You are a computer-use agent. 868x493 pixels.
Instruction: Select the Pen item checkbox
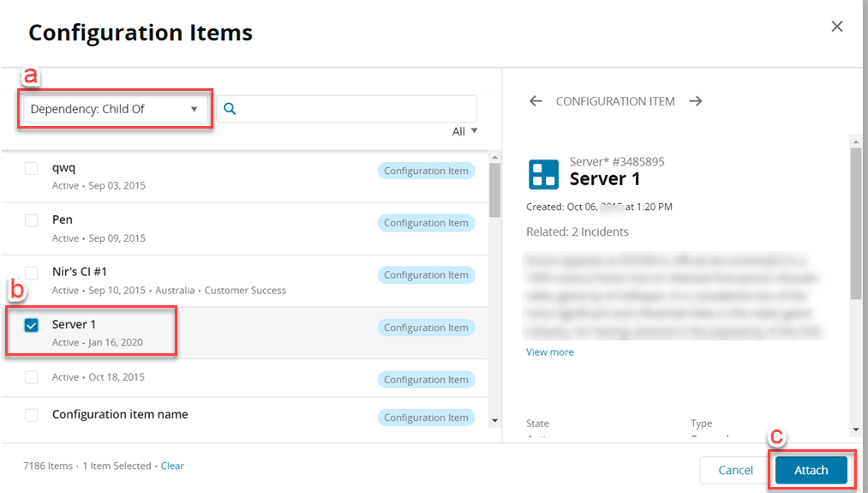(32, 220)
